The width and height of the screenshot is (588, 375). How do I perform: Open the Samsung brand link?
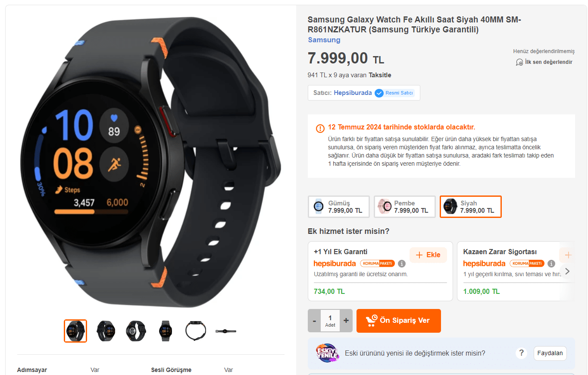(324, 40)
